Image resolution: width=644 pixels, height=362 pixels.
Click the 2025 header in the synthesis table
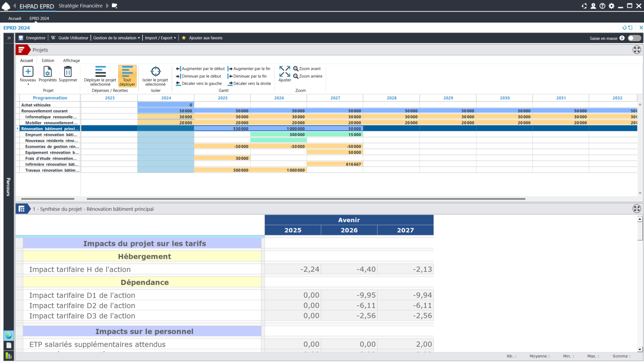tap(293, 230)
